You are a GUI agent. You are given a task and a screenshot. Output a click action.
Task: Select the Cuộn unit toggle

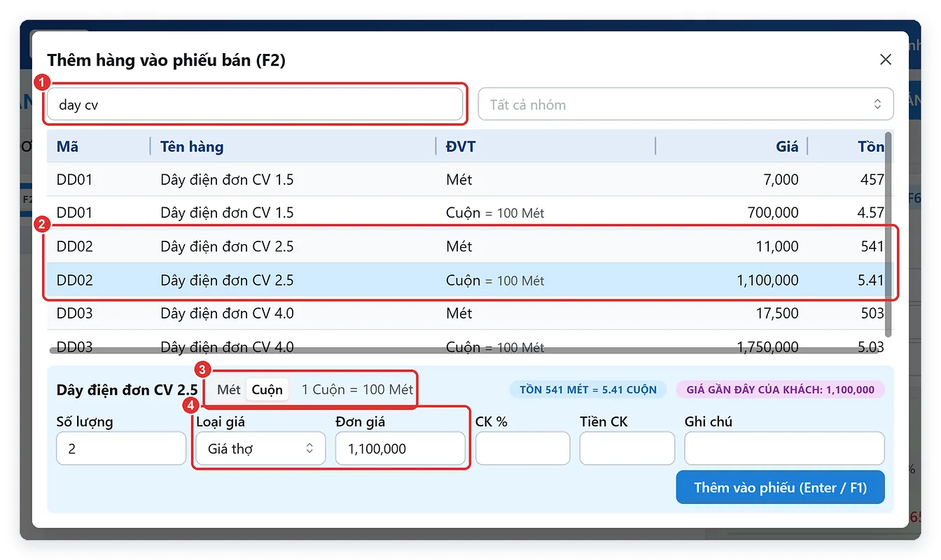coord(267,389)
